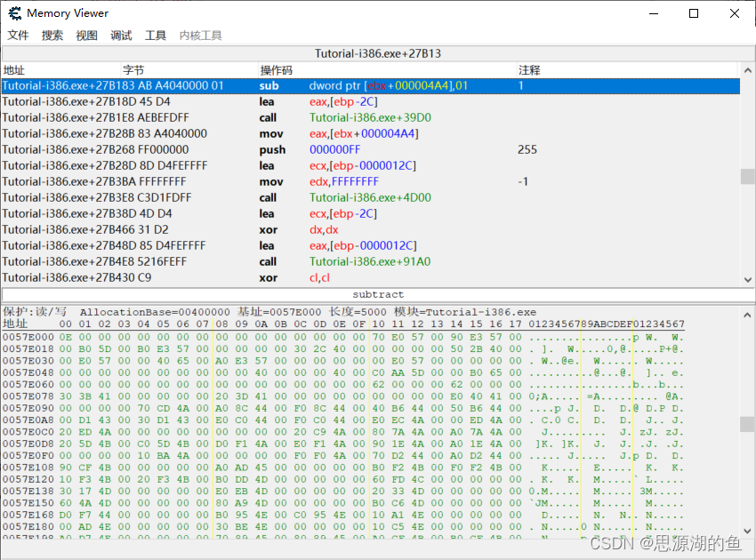The width and height of the screenshot is (756, 560).
Task: Click hex row address 0057E018
Action: pos(28,349)
